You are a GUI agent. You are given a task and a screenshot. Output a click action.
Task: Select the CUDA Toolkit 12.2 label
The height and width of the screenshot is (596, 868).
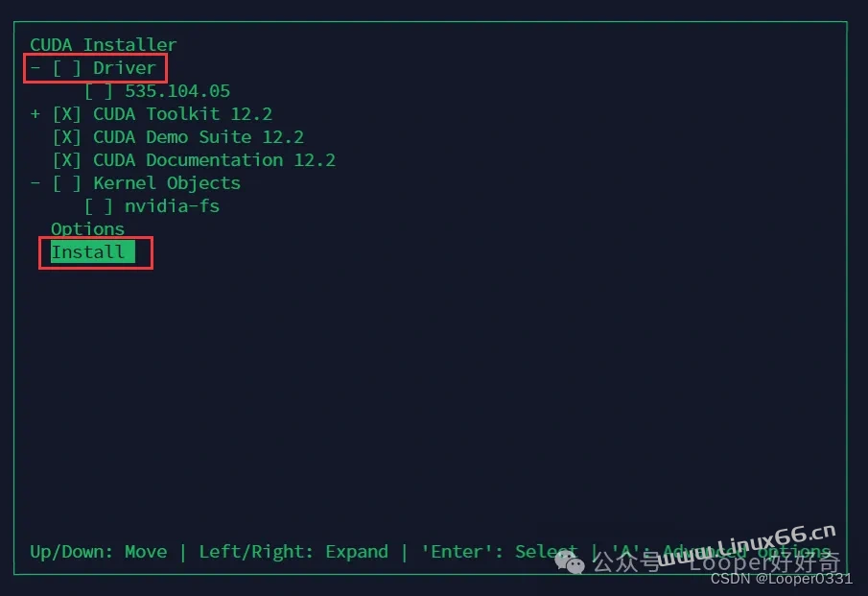(x=182, y=114)
